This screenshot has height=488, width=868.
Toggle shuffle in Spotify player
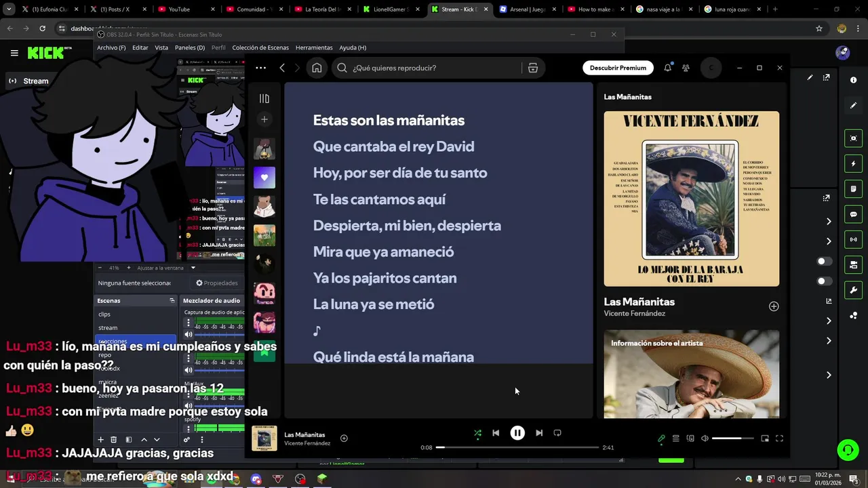477,433
